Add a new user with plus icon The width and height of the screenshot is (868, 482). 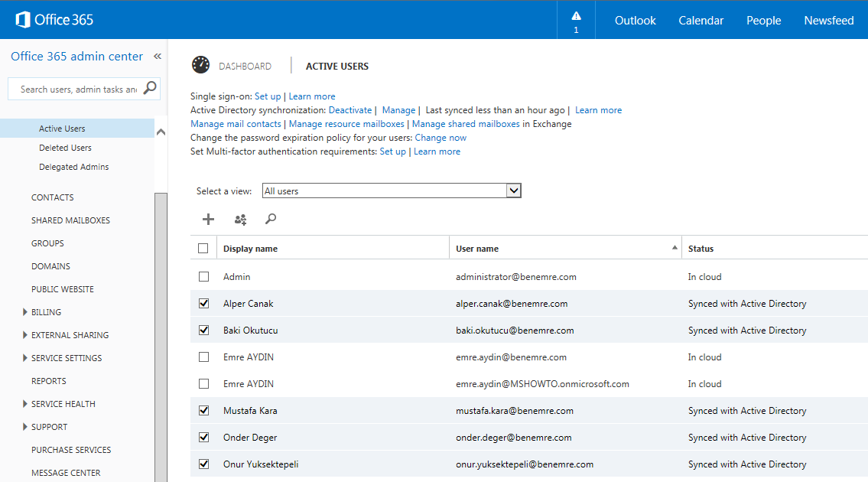tap(208, 220)
